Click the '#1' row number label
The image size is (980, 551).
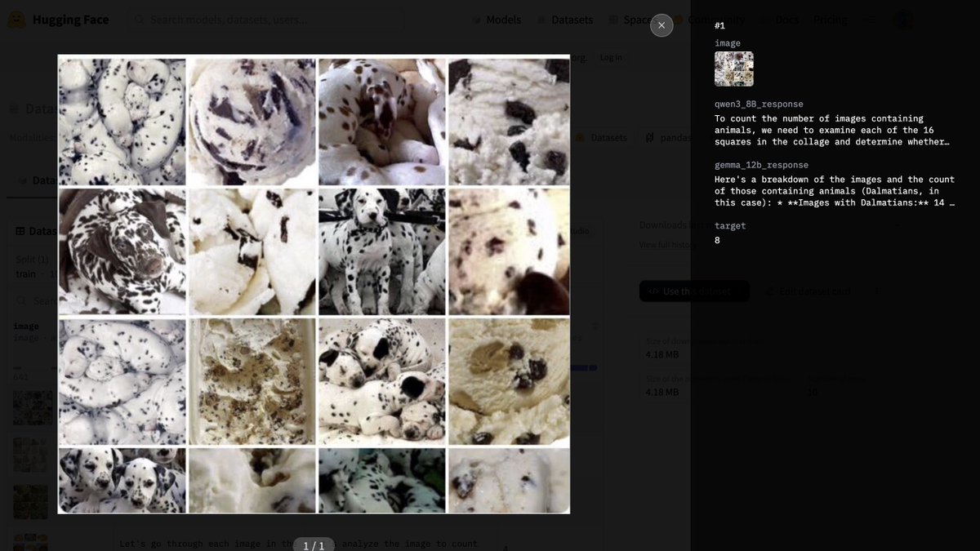point(720,26)
